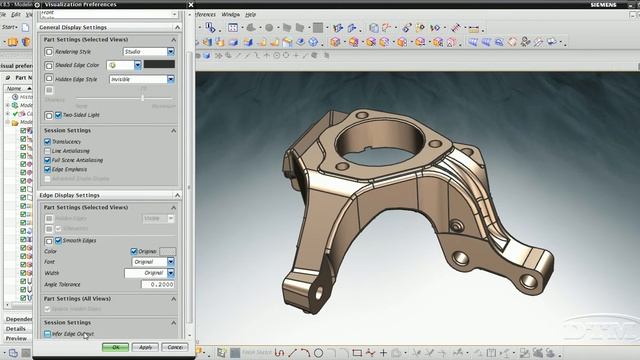The image size is (640, 360).
Task: Check the Rendering Style override box
Action: point(49,52)
